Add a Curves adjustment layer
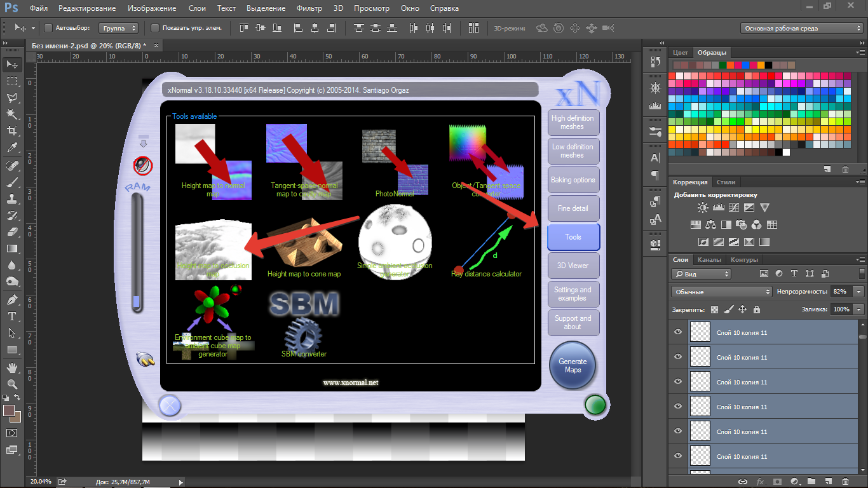 734,207
